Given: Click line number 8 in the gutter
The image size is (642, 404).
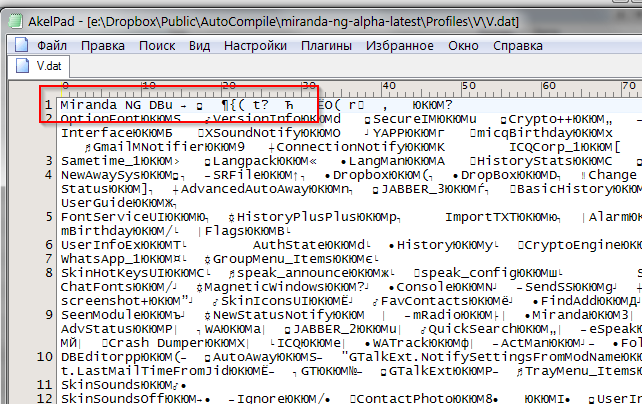Looking at the screenshot, I should pyautogui.click(x=49, y=273).
